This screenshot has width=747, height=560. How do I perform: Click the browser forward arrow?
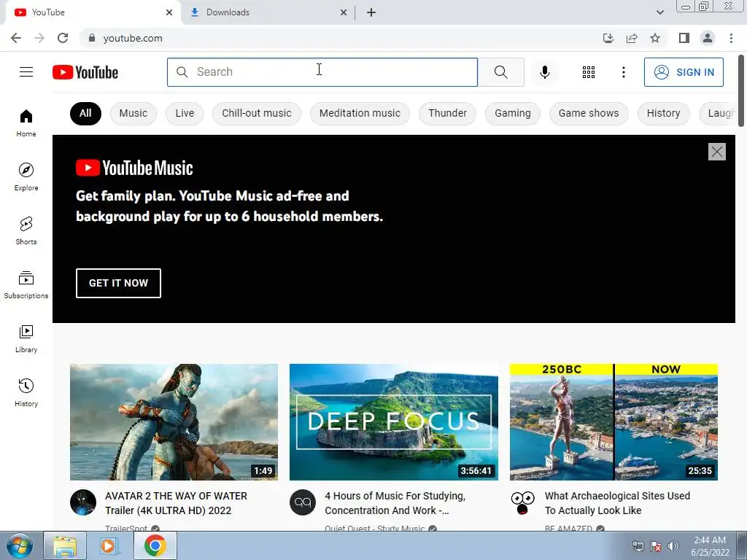pyautogui.click(x=39, y=38)
